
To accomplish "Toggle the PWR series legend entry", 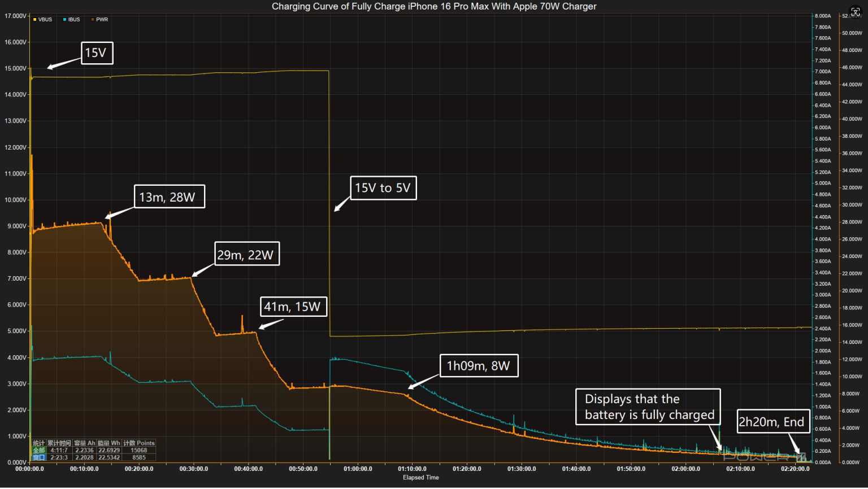I will pos(99,20).
